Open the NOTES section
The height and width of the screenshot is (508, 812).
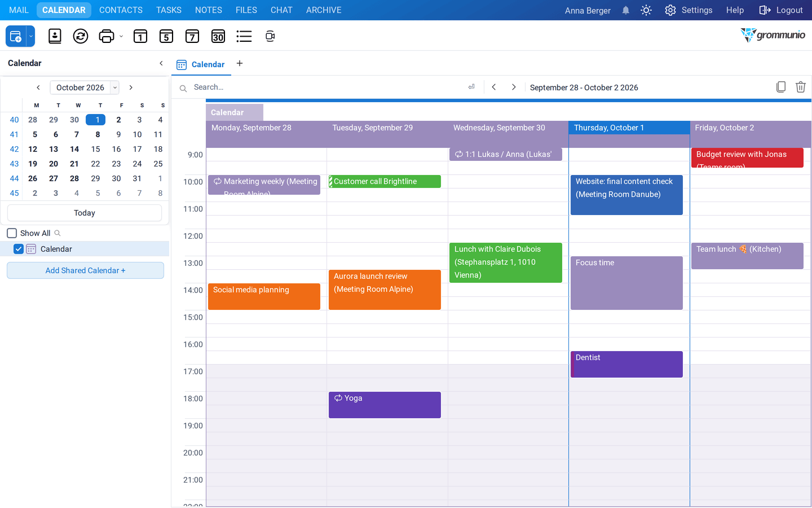click(x=209, y=10)
